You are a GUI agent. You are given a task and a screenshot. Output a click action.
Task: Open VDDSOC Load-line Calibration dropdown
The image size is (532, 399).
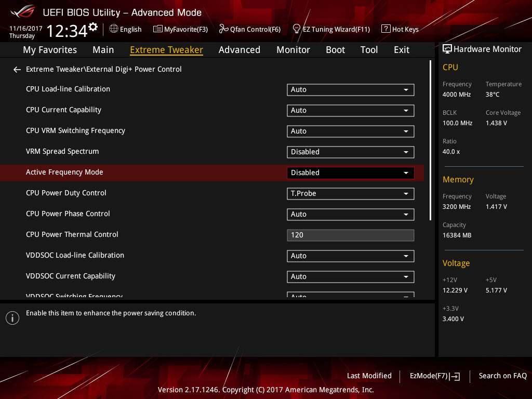pyautogui.click(x=351, y=256)
